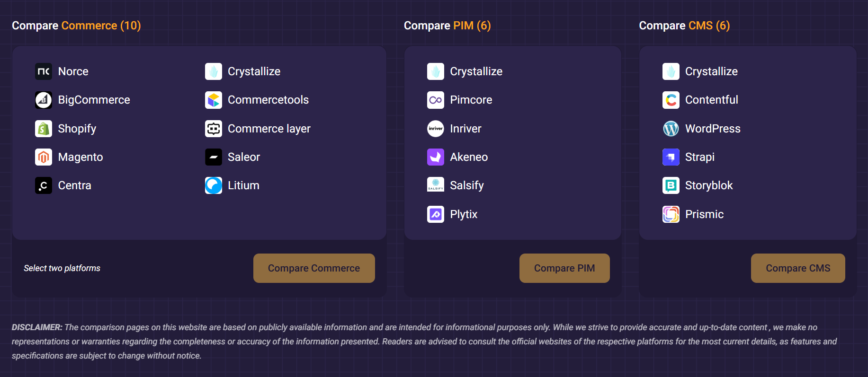The width and height of the screenshot is (868, 377).
Task: Select Strapi in the CMS list
Action: (x=699, y=157)
